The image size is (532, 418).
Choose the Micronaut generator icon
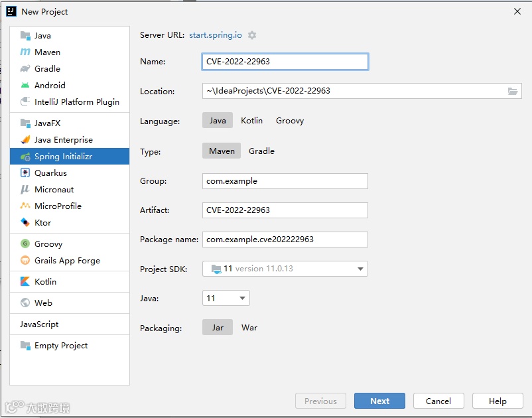[25, 189]
